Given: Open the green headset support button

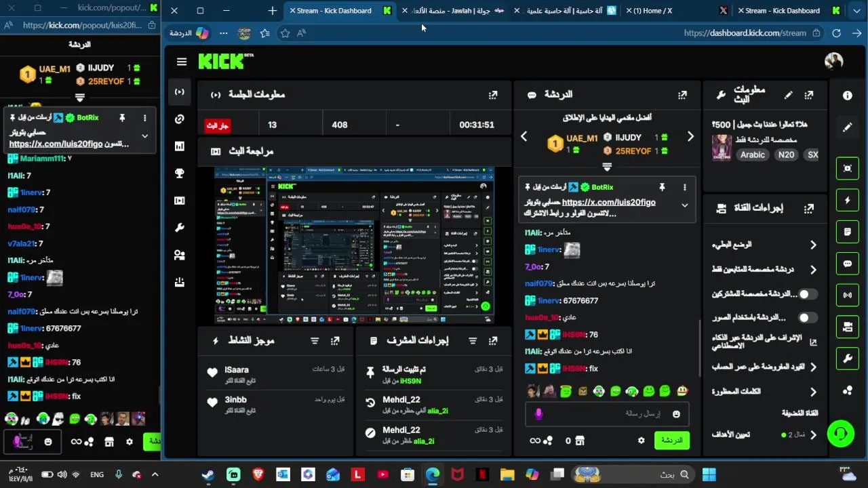Looking at the screenshot, I should [x=841, y=434].
